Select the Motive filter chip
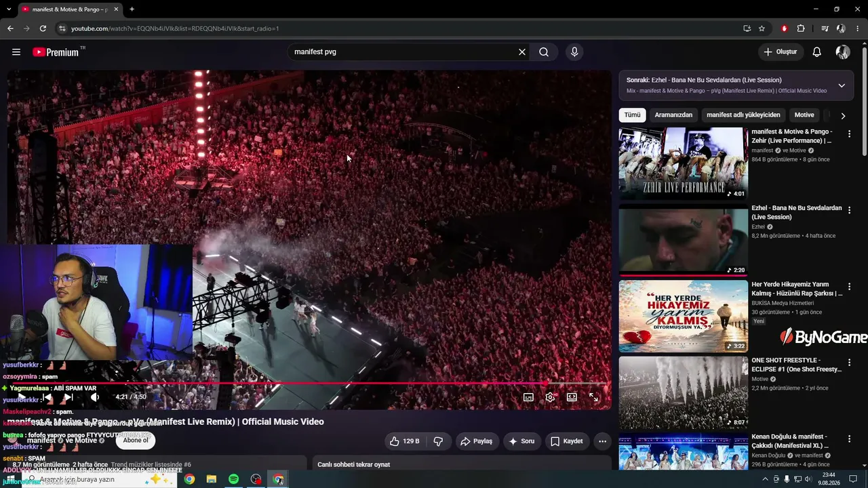868x488 pixels. pyautogui.click(x=804, y=115)
